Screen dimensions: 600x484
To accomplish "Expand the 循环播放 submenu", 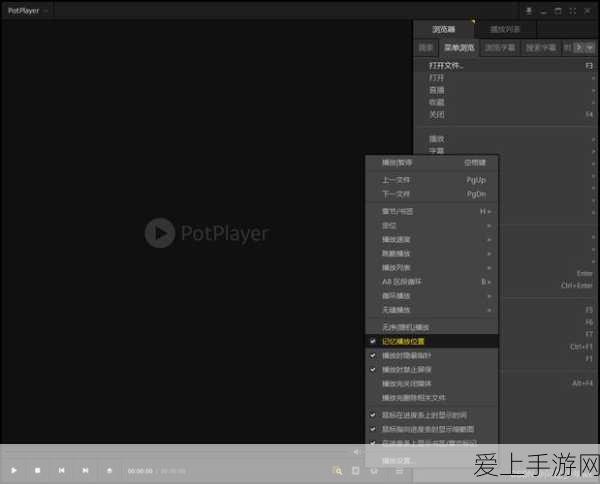I will click(x=432, y=296).
